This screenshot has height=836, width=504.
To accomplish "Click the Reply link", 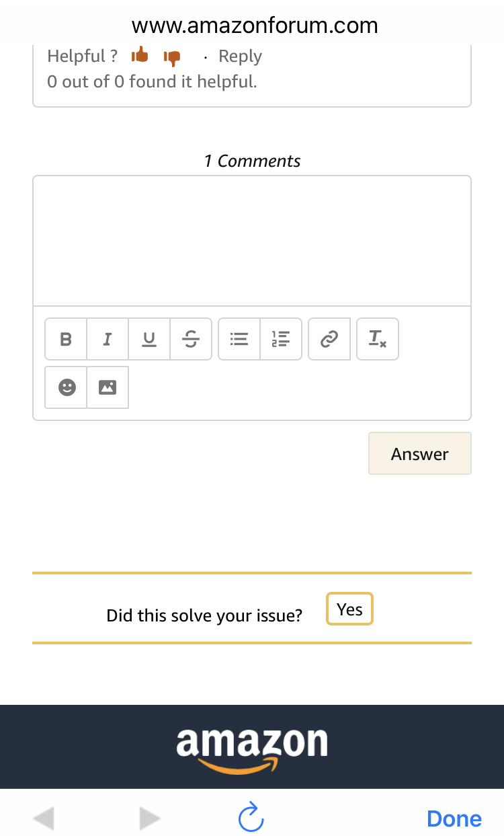I will 240,56.
